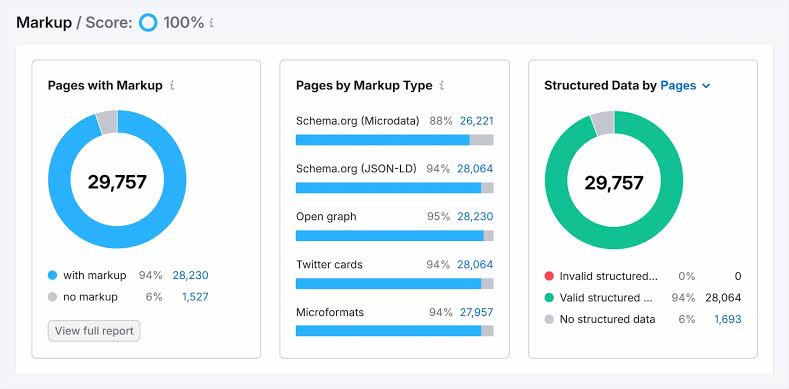The height and width of the screenshot is (389, 789).
Task: Click the info icon next to Markup Score
Action: pos(212,23)
